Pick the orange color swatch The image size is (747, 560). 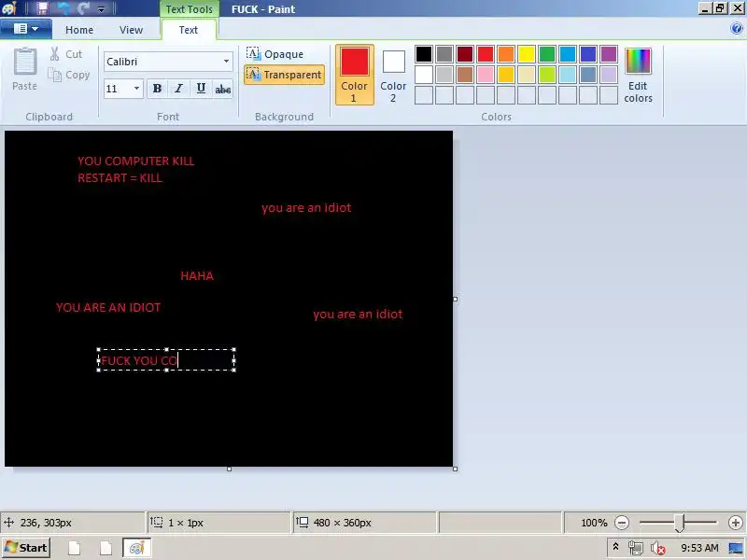(x=506, y=54)
